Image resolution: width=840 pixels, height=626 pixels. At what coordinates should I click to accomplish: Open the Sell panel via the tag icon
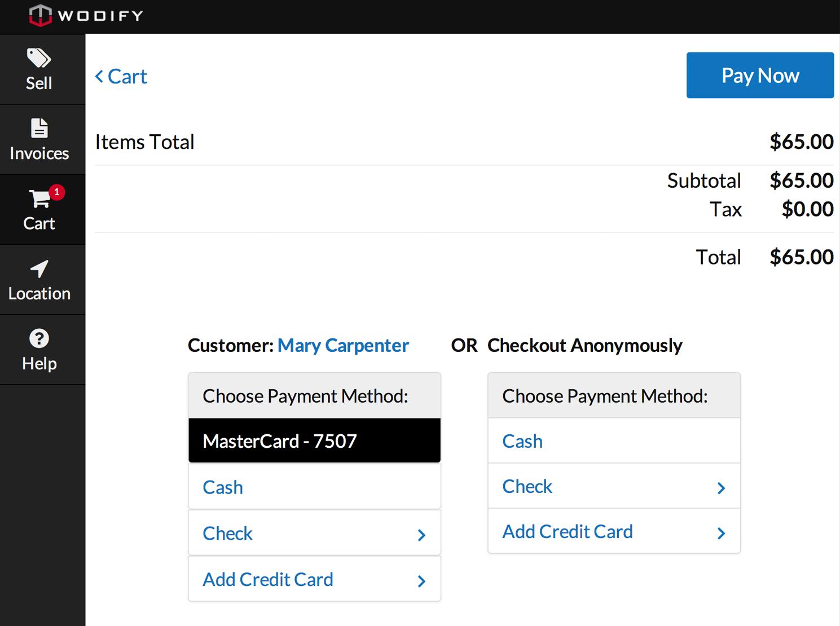pyautogui.click(x=38, y=57)
